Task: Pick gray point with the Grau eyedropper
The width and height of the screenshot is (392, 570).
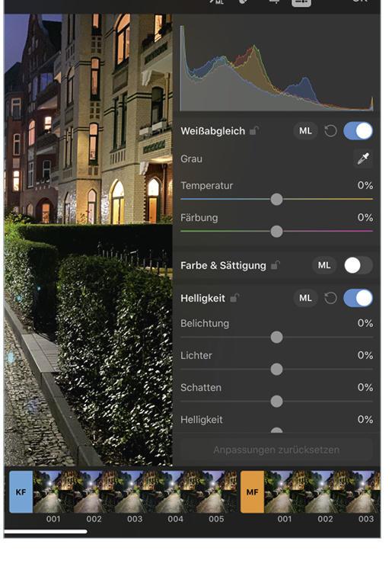Action: 363,159
